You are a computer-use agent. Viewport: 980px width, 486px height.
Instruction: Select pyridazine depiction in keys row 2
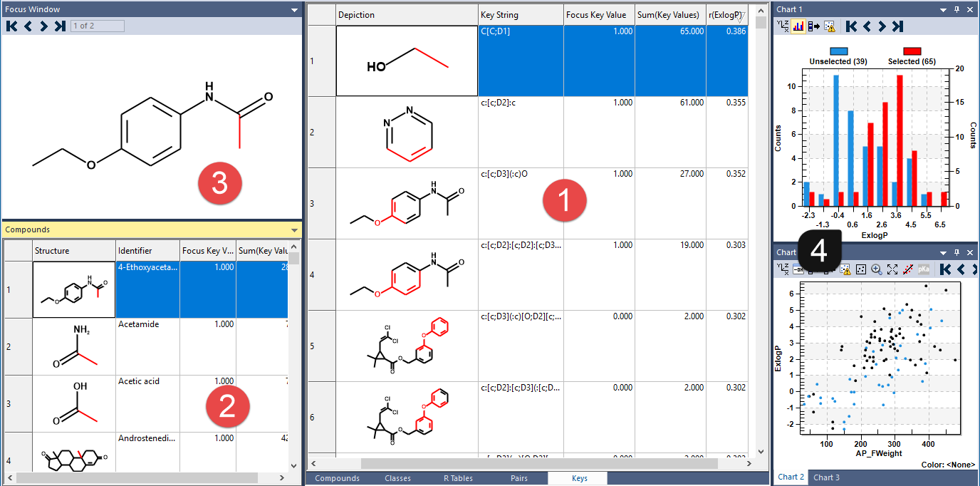coord(407,133)
